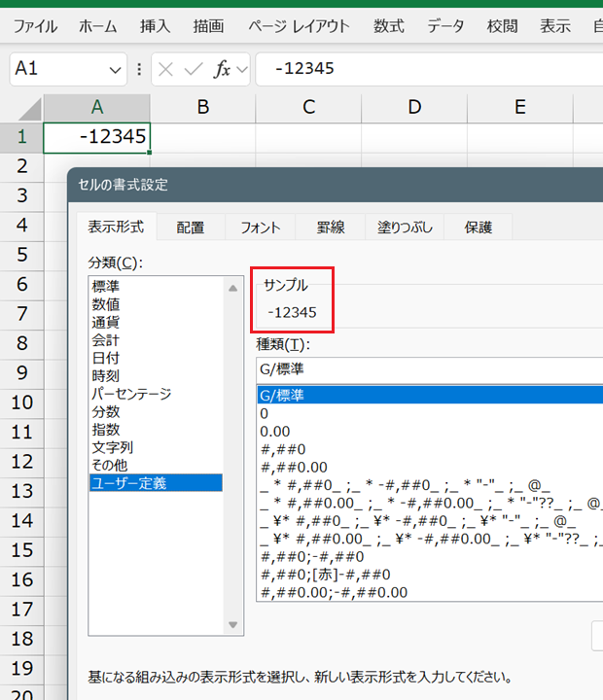The image size is (603, 700).
Task: Click the select-all corner triangle of sheet
Action: (30, 107)
